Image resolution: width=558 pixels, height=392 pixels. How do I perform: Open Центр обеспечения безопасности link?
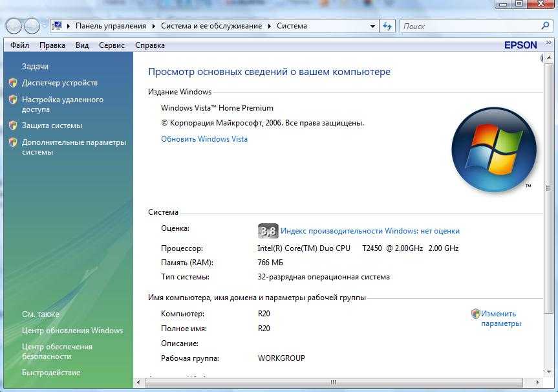tap(57, 351)
